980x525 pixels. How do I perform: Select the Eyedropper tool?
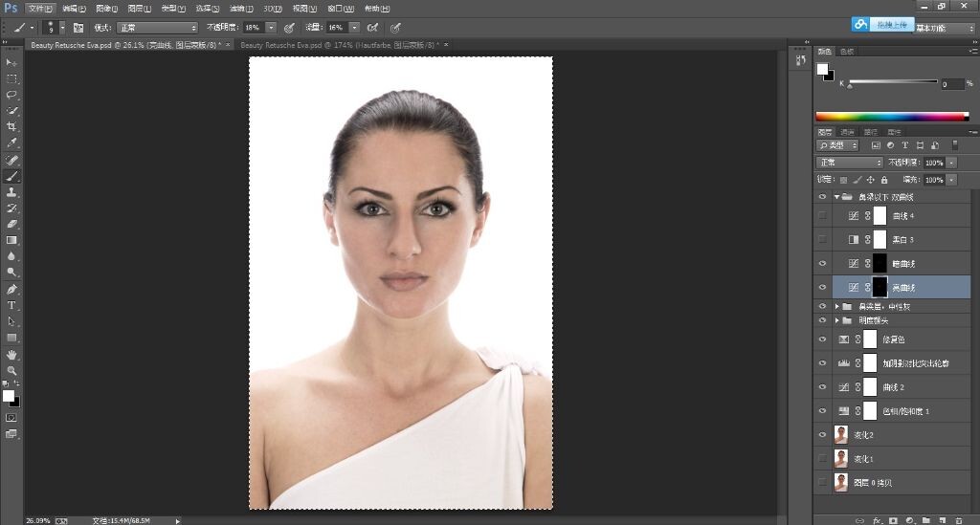tap(11, 142)
